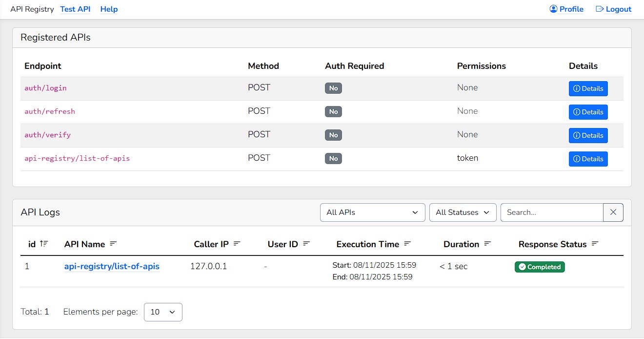This screenshot has width=644, height=339.
Task: Click the API Registry brand title
Action: [x=32, y=9]
